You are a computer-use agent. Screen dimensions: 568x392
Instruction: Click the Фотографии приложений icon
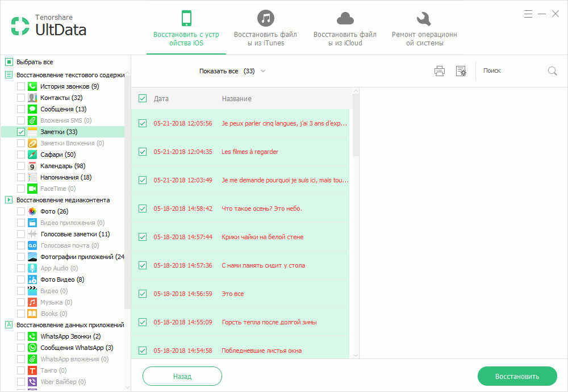32,257
